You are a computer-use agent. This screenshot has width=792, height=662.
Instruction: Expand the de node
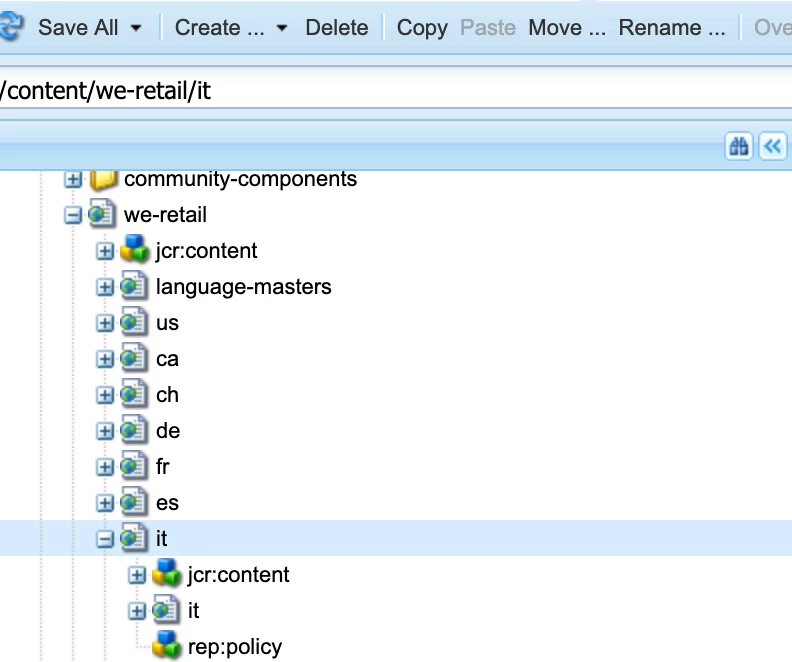click(x=105, y=431)
